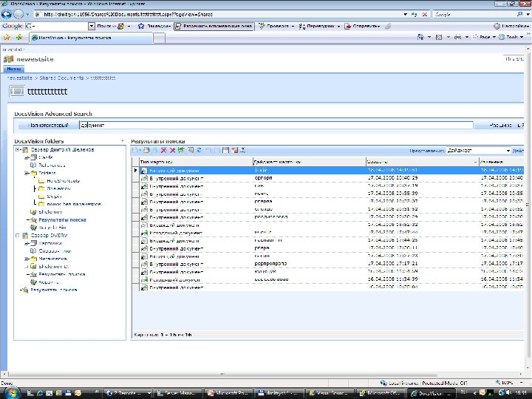Collapse the Сервер Дмитрий Шеленов node
The width and height of the screenshot is (532, 399).
(18, 149)
